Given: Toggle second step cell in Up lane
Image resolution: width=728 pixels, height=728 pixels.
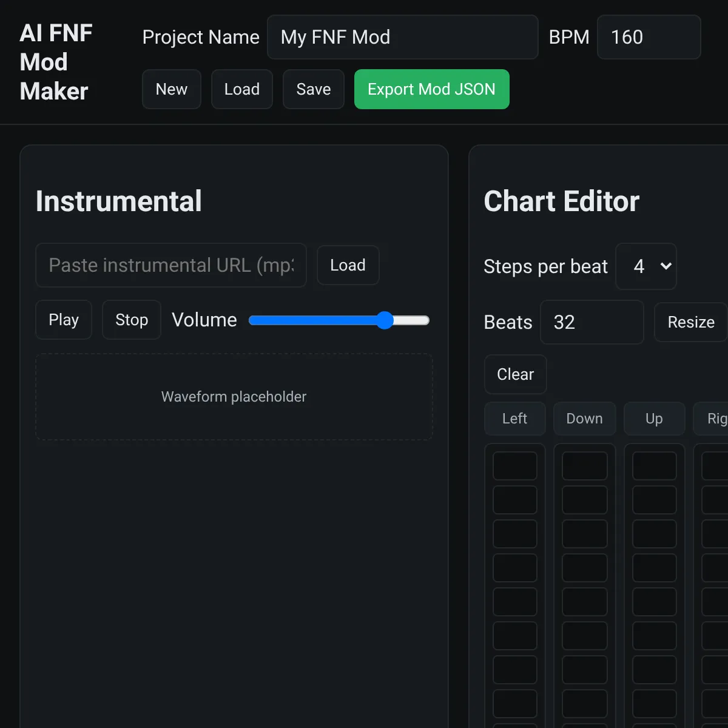Looking at the screenshot, I should click(655, 500).
